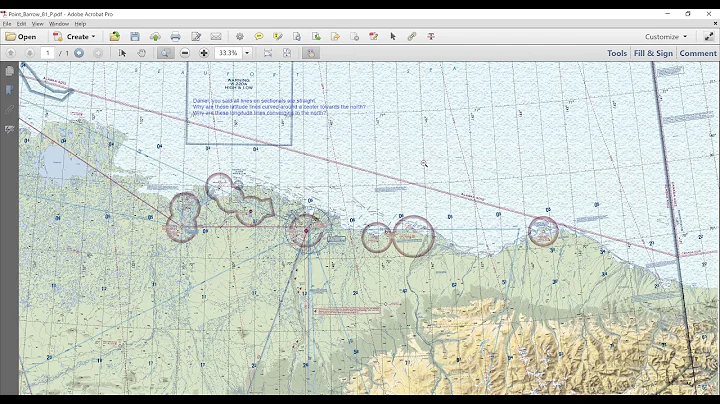Zoom out with minus button

pyautogui.click(x=185, y=53)
